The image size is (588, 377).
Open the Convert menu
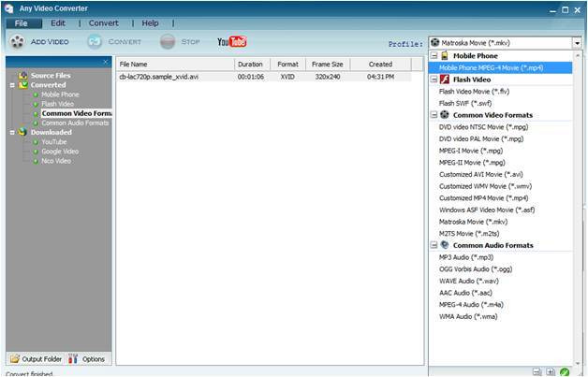(x=104, y=23)
